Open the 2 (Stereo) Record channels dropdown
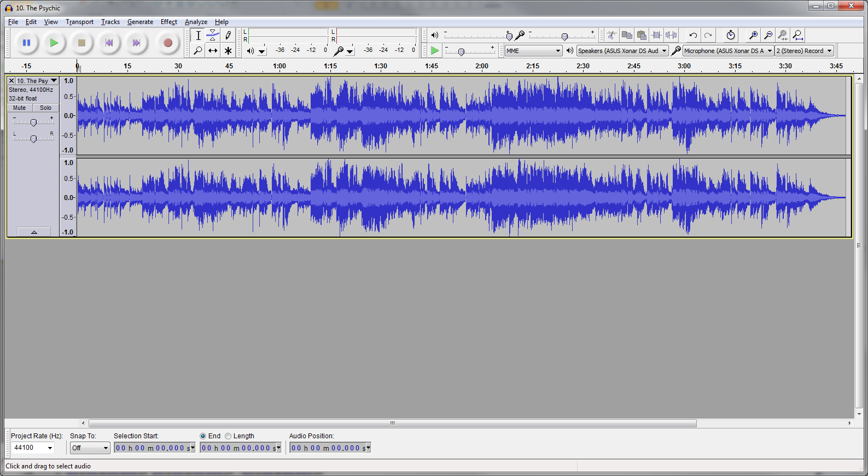The height and width of the screenshot is (476, 868). (804, 51)
